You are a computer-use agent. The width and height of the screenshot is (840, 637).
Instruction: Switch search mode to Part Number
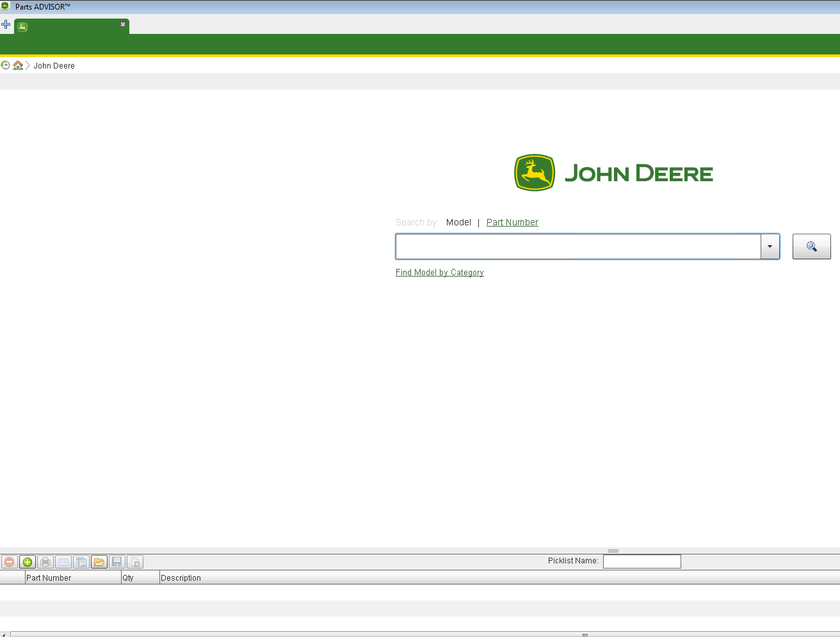[x=512, y=222]
